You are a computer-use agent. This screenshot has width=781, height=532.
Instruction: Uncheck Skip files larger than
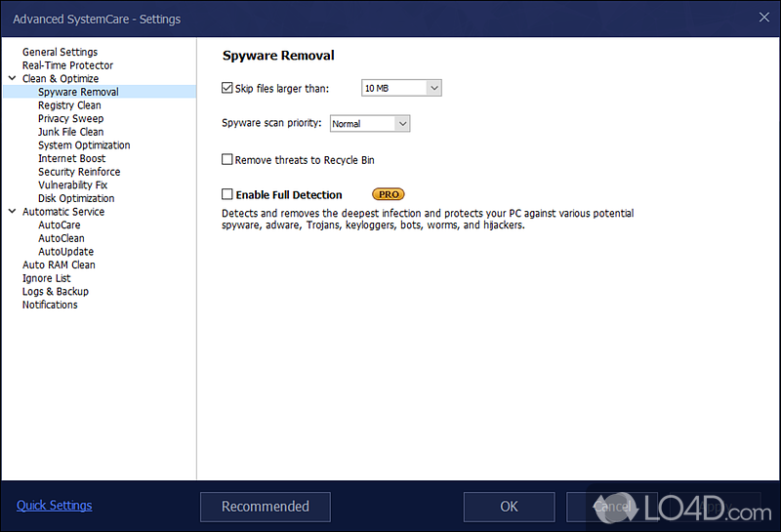click(227, 88)
